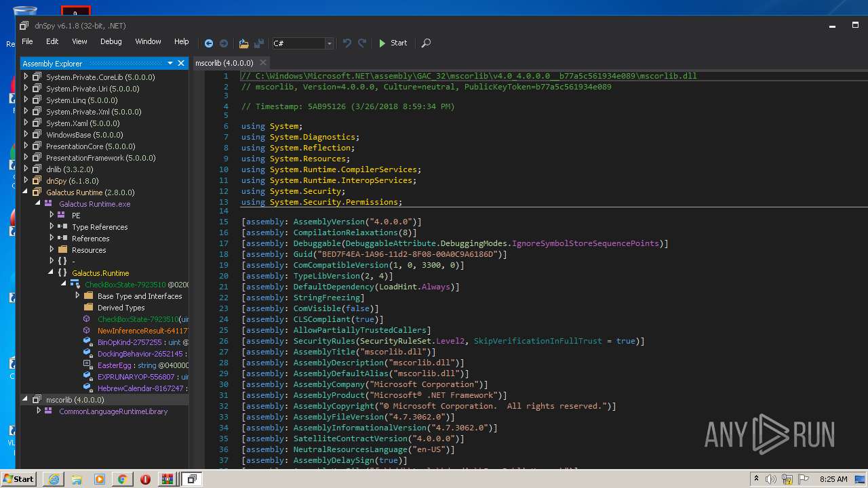868x488 pixels.
Task: Select the References tree item
Action: tap(90, 238)
